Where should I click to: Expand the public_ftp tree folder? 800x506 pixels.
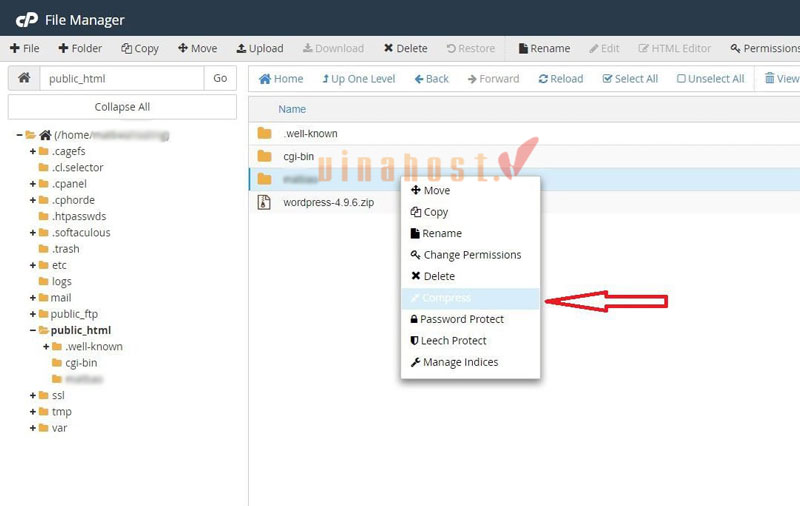point(33,314)
